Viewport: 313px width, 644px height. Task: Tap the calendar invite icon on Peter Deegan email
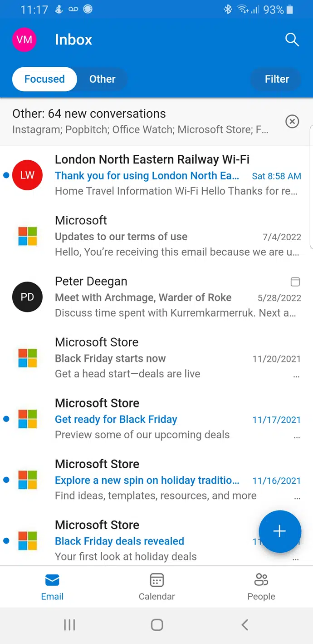(x=295, y=282)
